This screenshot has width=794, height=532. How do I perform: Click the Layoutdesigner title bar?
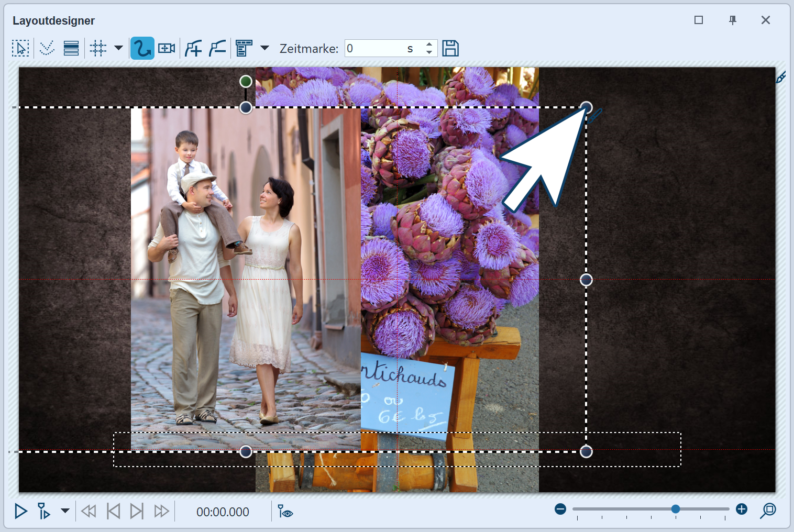tap(54, 20)
